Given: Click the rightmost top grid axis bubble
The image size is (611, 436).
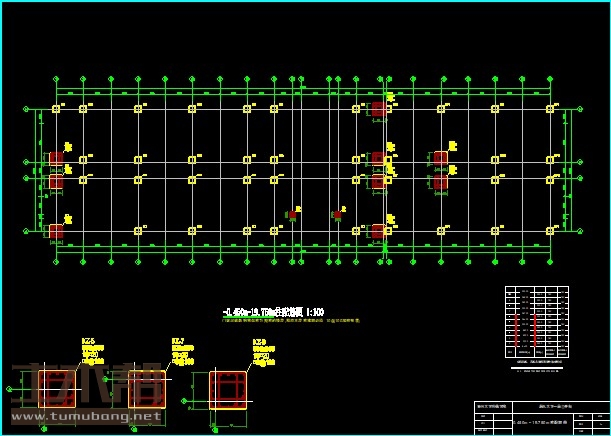Looking at the screenshot, I should [548, 77].
